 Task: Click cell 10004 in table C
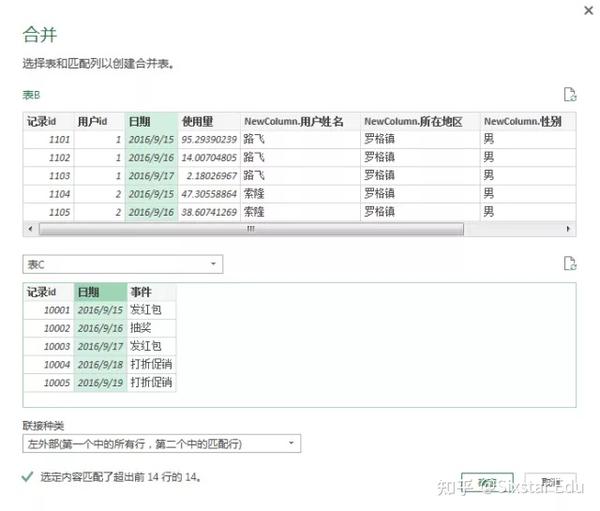pyautogui.click(x=49, y=364)
